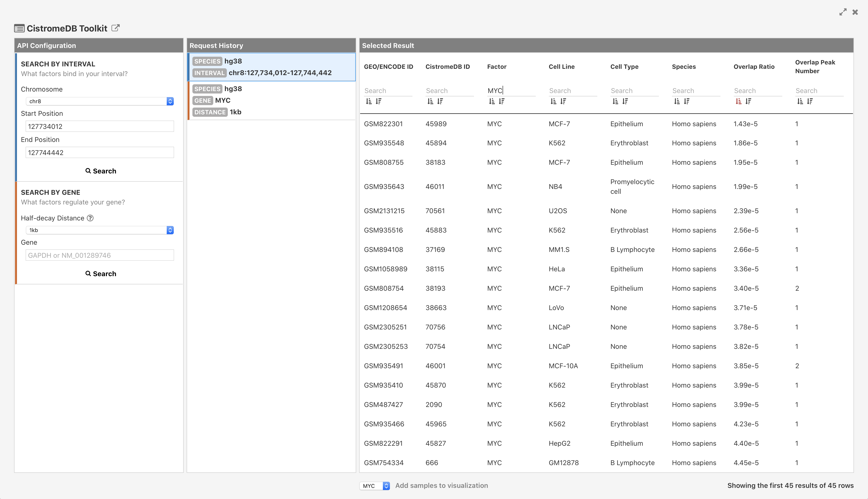Click Cell Line search filter field
Viewport: 868px width, 499px height.
[x=573, y=91]
